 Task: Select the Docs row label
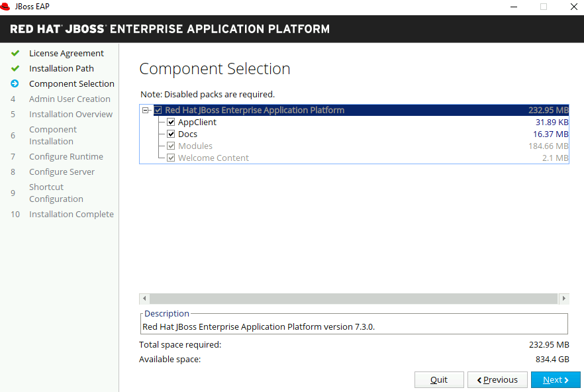(x=188, y=134)
